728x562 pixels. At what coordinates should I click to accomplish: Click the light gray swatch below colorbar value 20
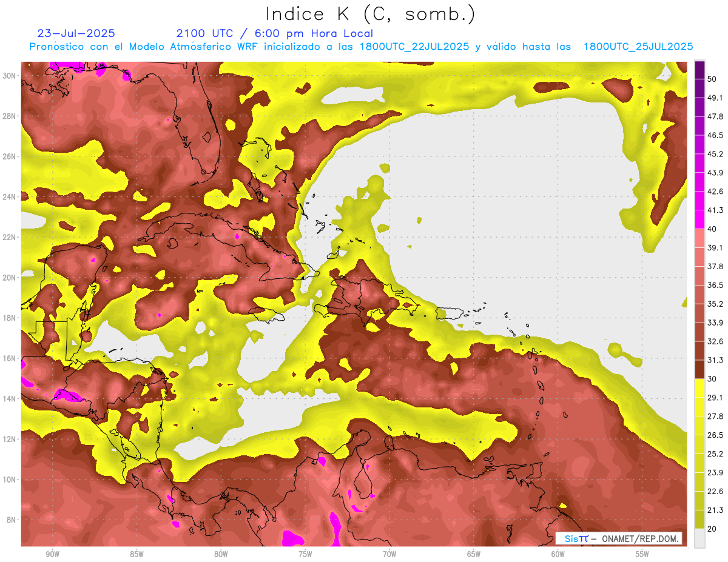coord(699,538)
